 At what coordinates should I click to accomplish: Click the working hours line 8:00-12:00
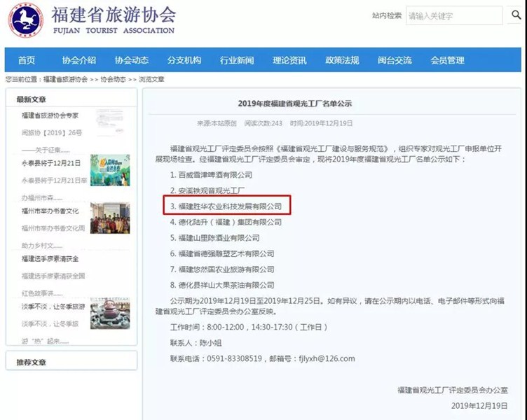click(x=249, y=327)
